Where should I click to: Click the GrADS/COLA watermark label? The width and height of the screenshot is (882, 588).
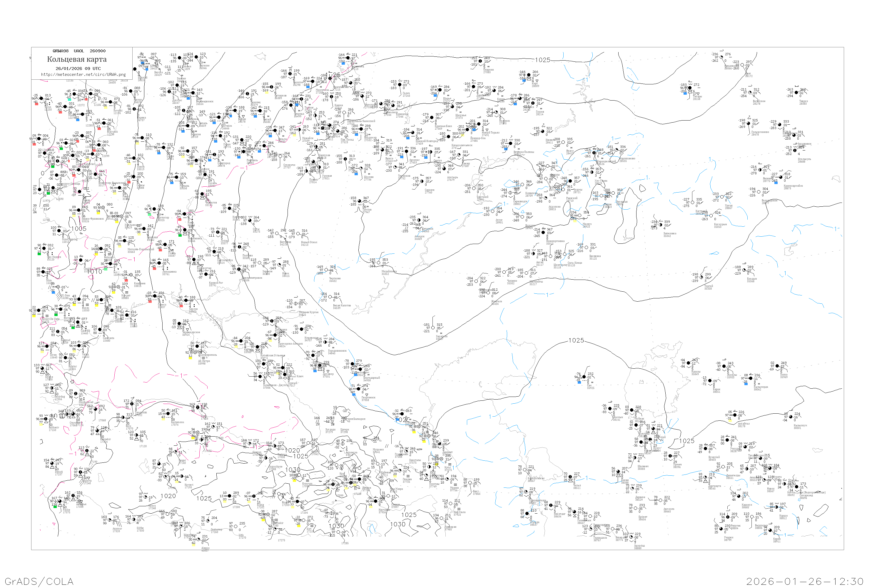coord(39,581)
